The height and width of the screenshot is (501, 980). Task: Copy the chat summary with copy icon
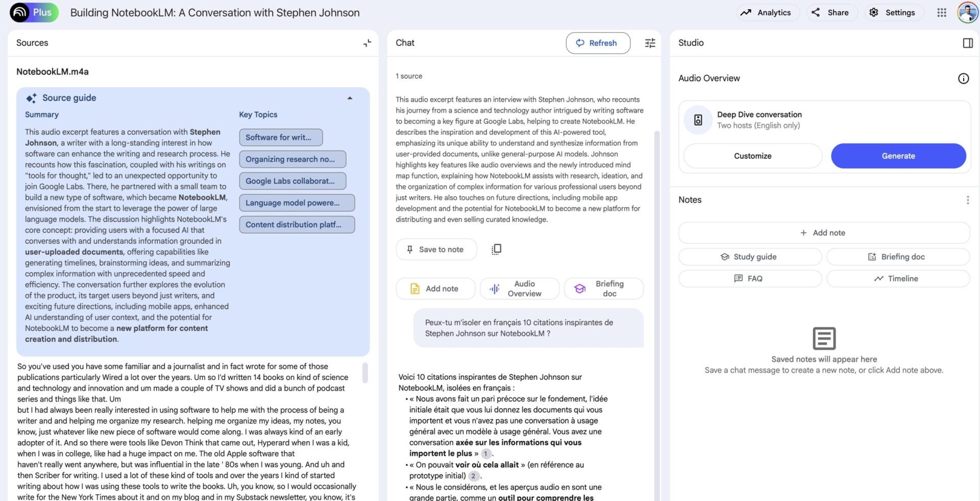(x=496, y=249)
